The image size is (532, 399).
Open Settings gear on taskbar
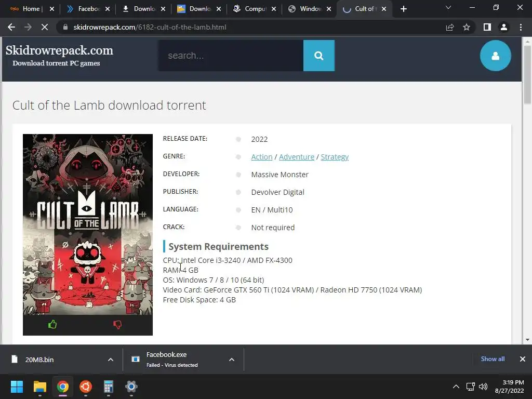click(x=131, y=387)
